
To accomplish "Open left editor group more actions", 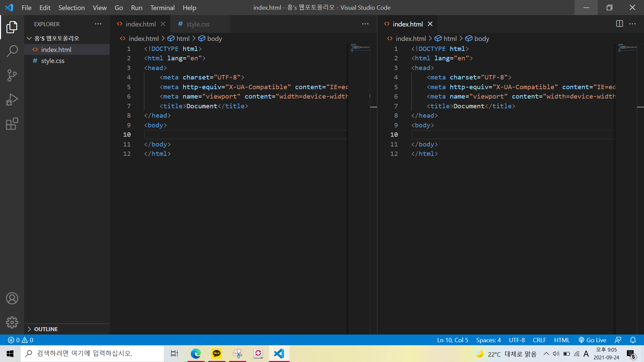I will pos(365,24).
